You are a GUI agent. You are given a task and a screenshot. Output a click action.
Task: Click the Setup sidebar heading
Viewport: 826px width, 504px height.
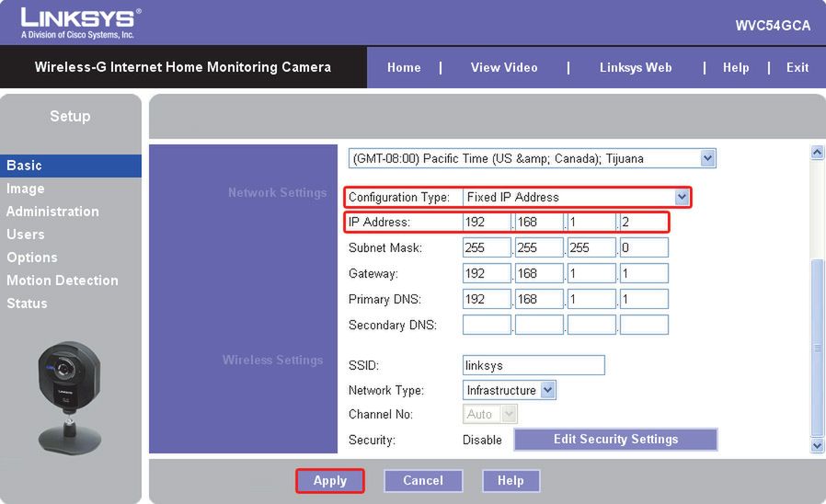70,117
